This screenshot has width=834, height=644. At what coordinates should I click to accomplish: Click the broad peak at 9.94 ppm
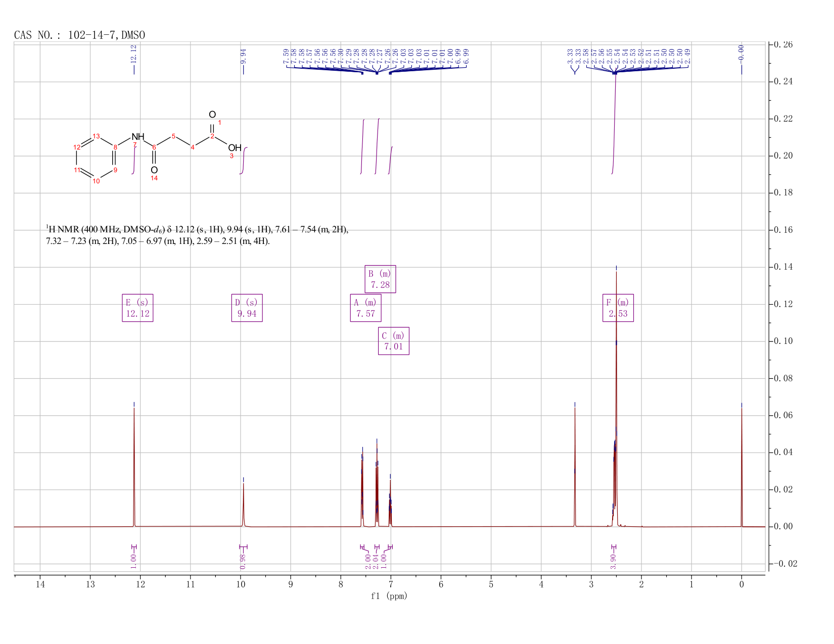[243, 505]
